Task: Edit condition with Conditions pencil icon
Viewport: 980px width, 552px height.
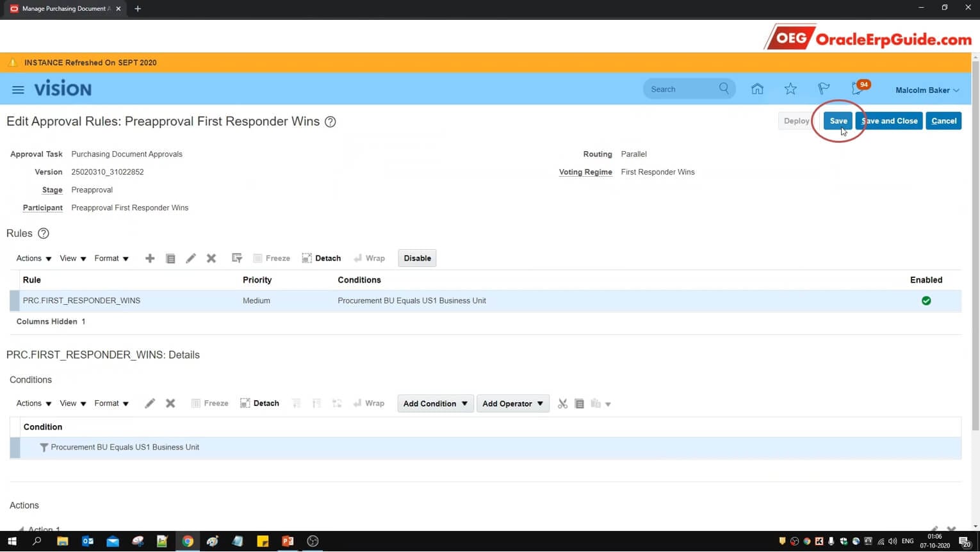Action: pos(150,403)
